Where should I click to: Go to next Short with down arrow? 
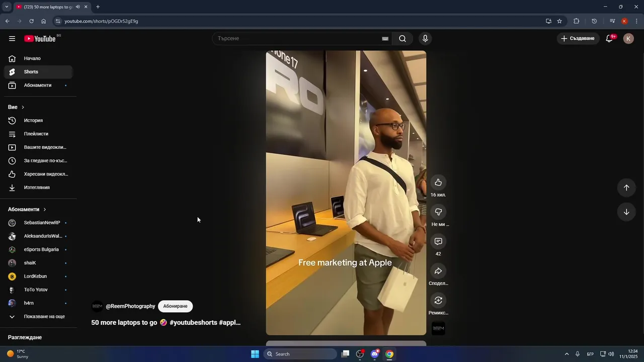pyautogui.click(x=626, y=212)
